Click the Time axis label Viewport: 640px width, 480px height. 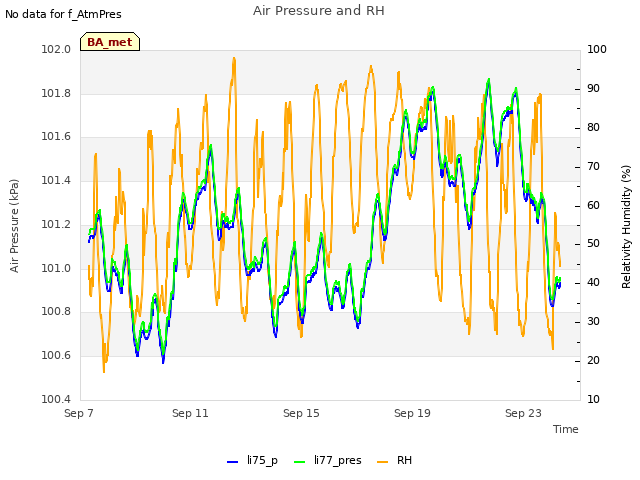(566, 429)
